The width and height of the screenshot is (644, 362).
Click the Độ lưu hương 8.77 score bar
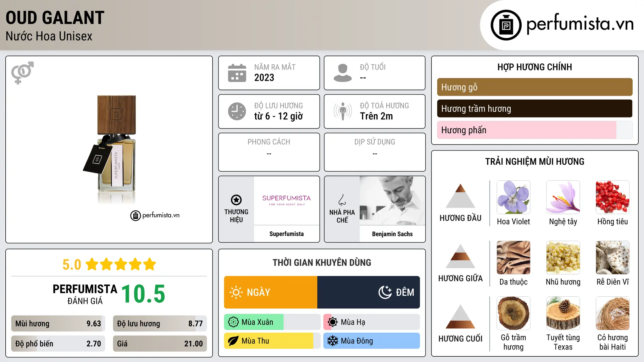pyautogui.click(x=160, y=324)
